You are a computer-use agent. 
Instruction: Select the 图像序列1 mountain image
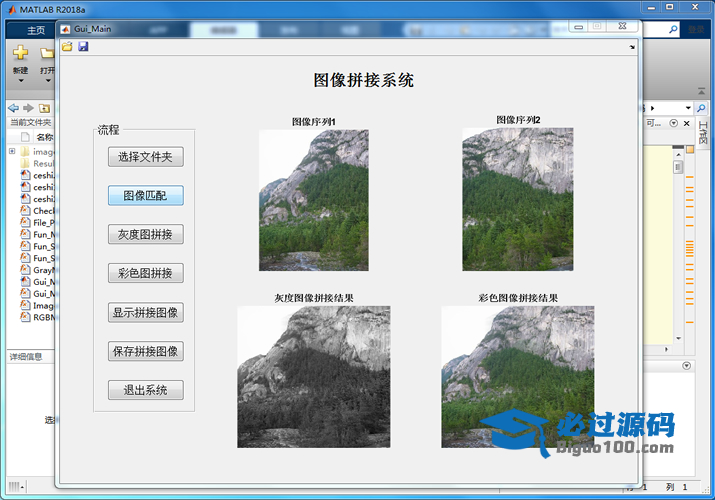(x=314, y=200)
